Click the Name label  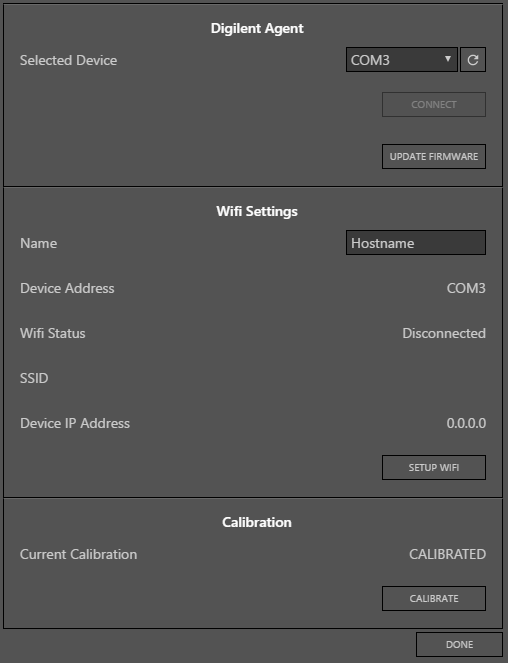[38, 243]
